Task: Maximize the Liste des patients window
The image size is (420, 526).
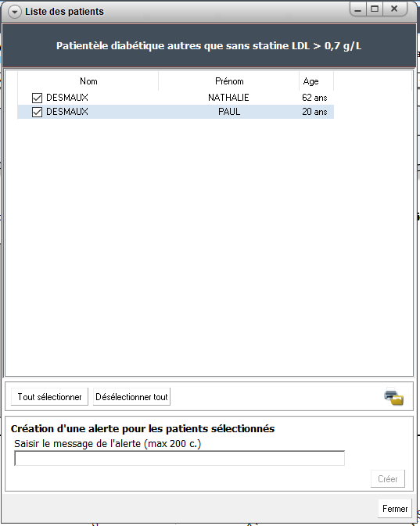Action: 375,9
